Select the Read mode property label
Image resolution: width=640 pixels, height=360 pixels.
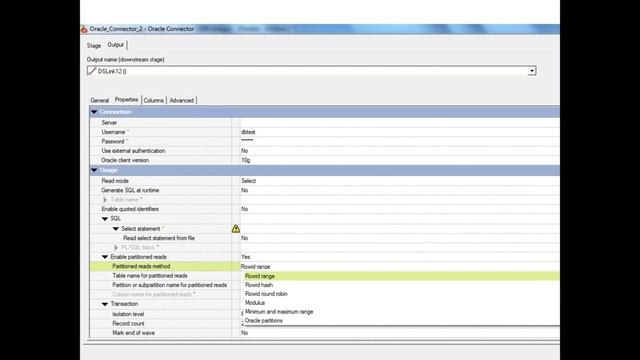[x=115, y=181]
